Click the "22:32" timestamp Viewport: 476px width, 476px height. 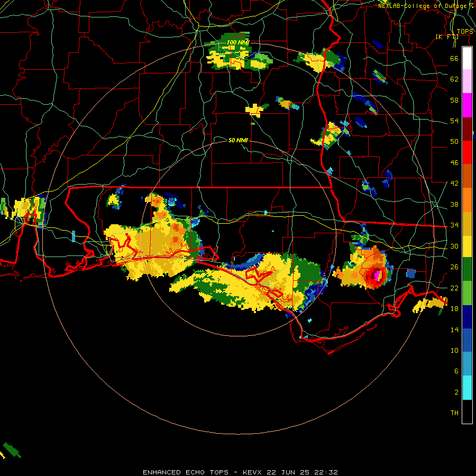pyautogui.click(x=326, y=472)
